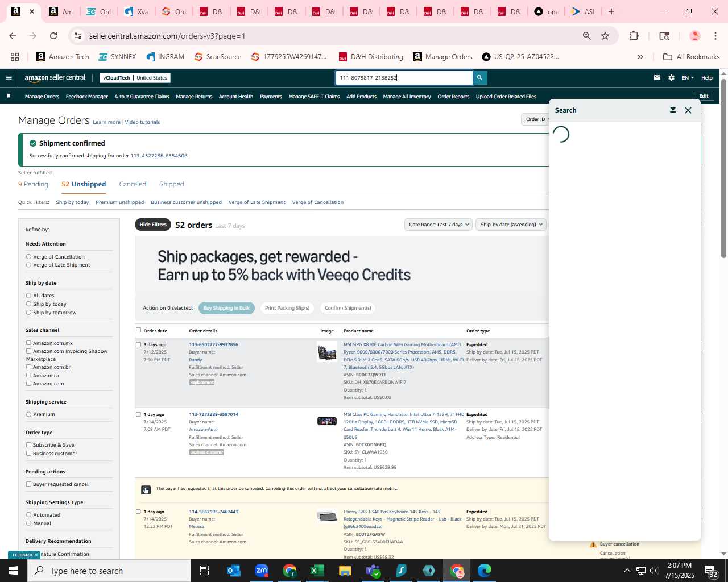
Task: Bookmark this page with the star icon
Action: 605,36
